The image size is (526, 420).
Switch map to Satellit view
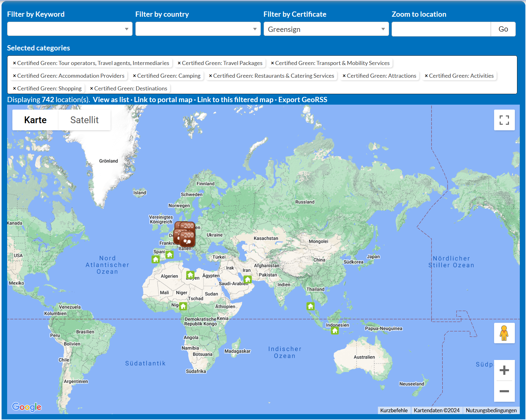[x=84, y=120]
